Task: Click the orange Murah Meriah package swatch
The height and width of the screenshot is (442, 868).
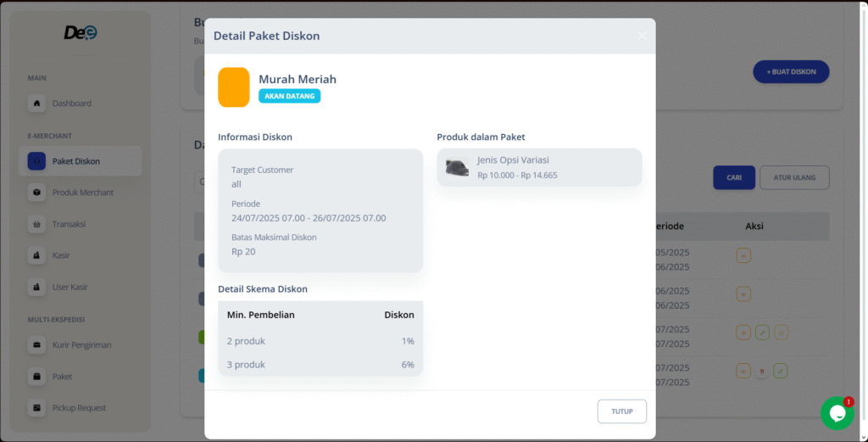Action: [234, 87]
